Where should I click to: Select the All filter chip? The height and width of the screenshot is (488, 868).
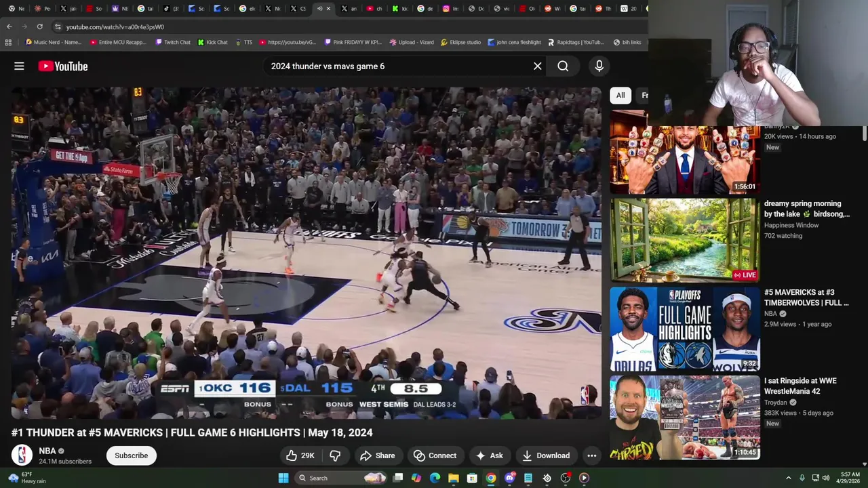tap(620, 96)
